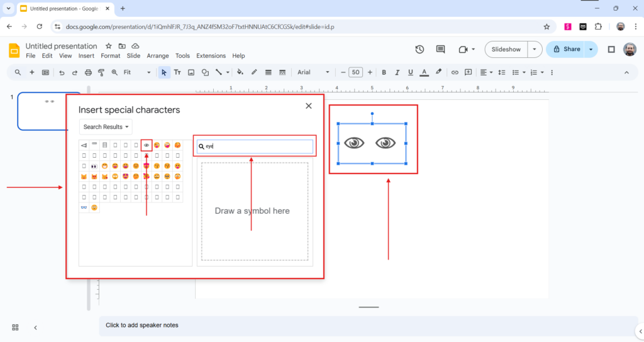Open the text color picker
Screen dimensions: 644x342
tap(425, 72)
